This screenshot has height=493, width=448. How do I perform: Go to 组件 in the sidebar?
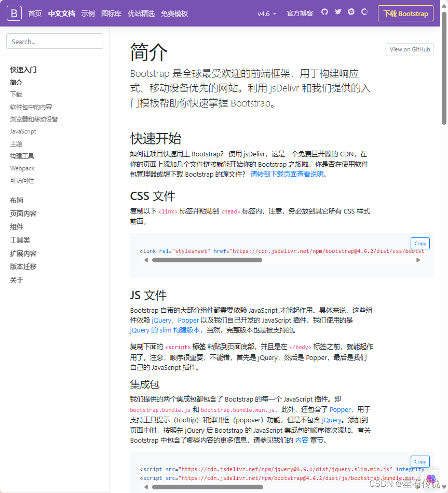click(x=17, y=226)
